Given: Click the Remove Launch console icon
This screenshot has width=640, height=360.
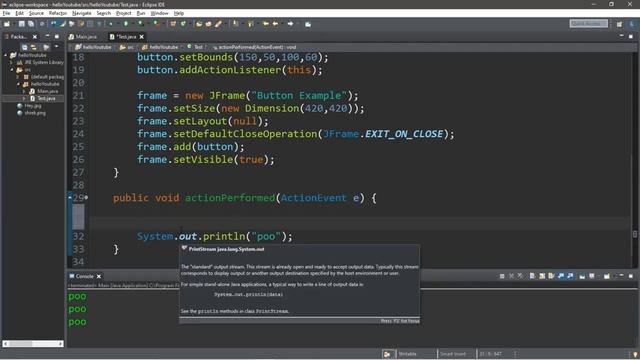Looking at the screenshot, I should click(x=511, y=276).
